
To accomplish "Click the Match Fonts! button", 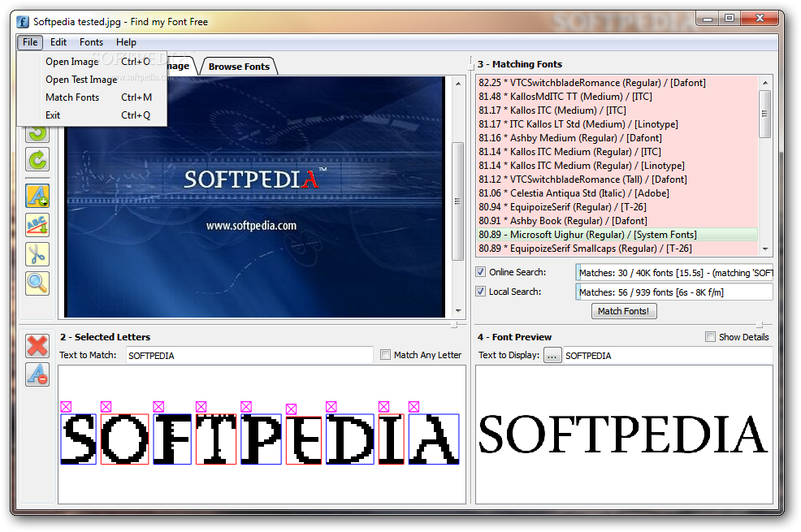I will 624,311.
